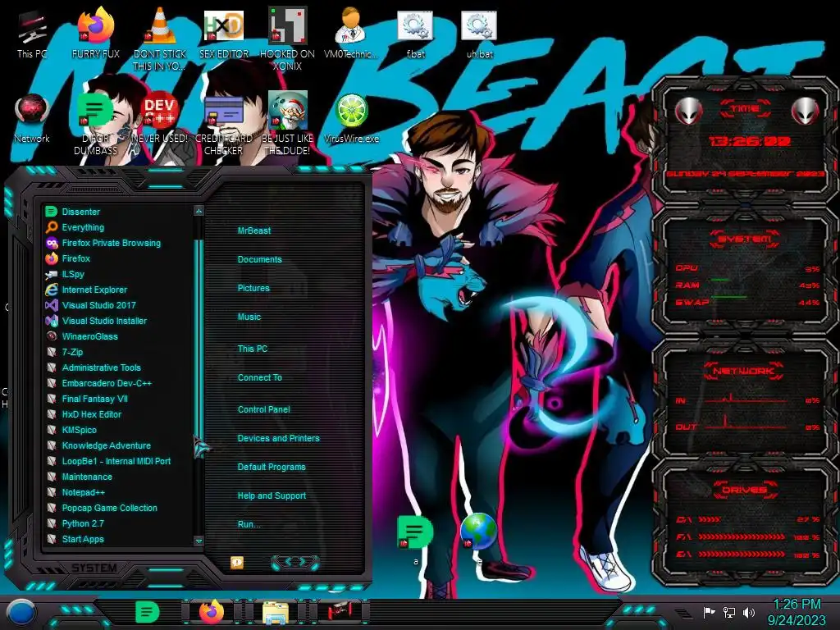This screenshot has height=630, width=840.
Task: Open Default Programs
Action: [271, 467]
